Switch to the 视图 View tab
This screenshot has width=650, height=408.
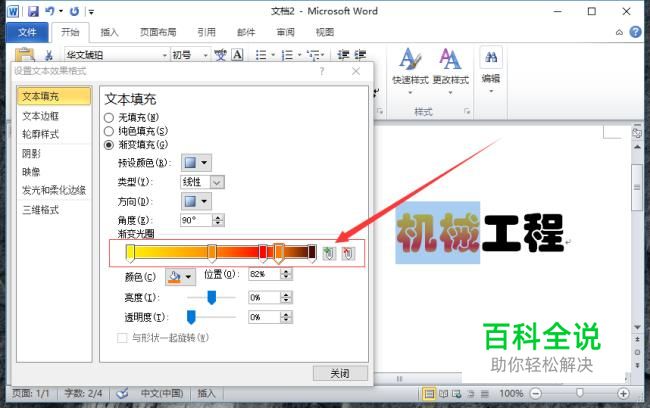tap(325, 32)
